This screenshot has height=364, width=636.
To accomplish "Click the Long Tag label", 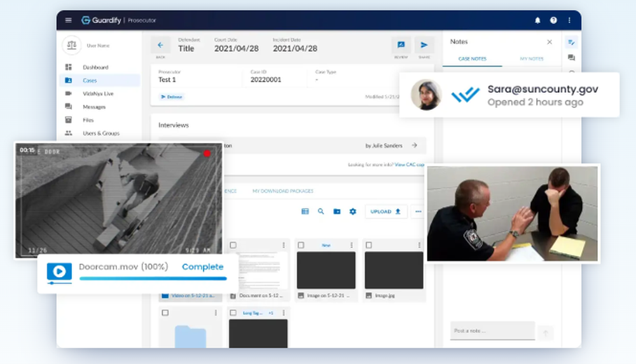I will 252,313.
